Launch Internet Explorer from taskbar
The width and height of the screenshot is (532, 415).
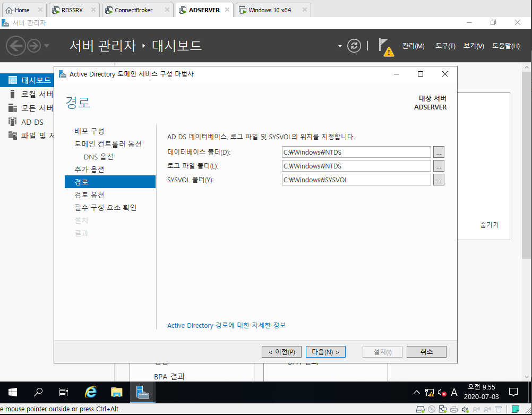[x=91, y=392]
